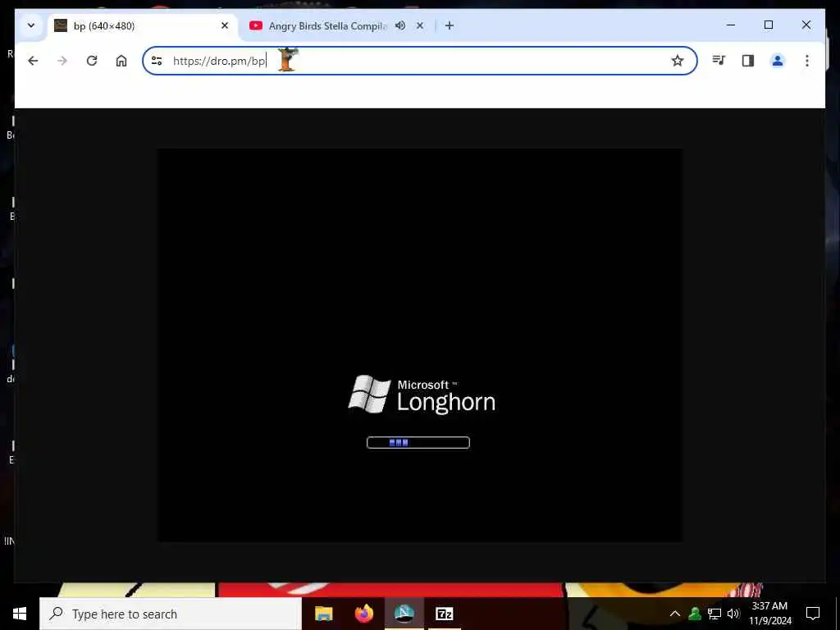Image resolution: width=840 pixels, height=630 pixels.
Task: Mute the Angry Birds Stella tab audio
Action: [400, 25]
